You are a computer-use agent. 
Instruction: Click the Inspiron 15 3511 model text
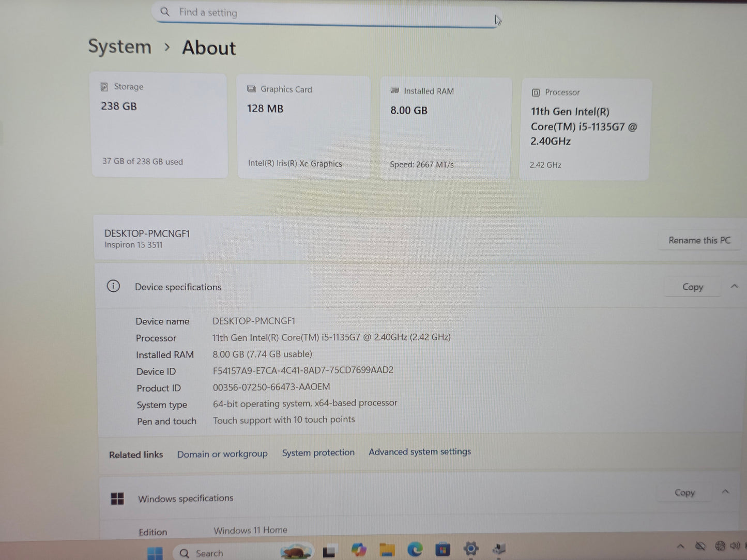click(133, 245)
